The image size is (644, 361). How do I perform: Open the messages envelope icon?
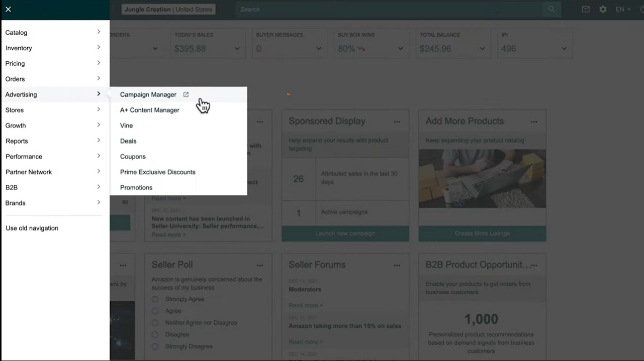pyautogui.click(x=586, y=9)
